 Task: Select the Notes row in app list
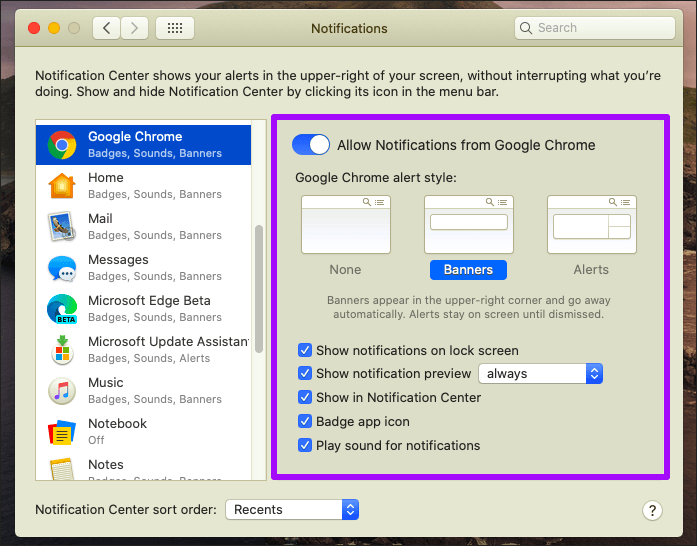tap(143, 467)
